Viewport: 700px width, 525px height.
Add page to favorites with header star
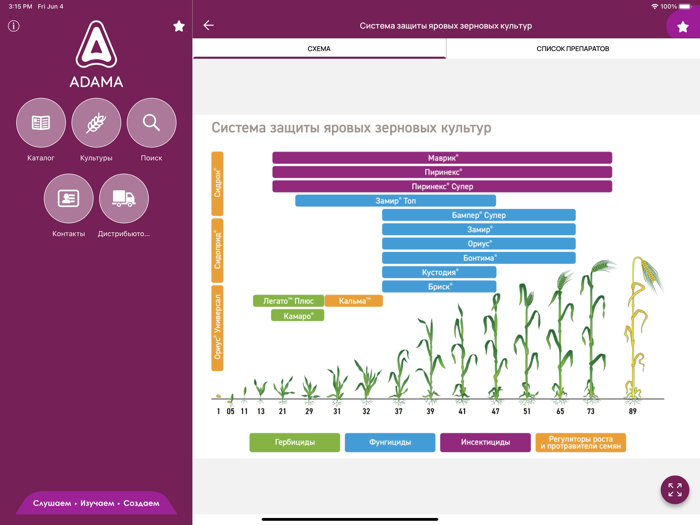pyautogui.click(x=683, y=27)
